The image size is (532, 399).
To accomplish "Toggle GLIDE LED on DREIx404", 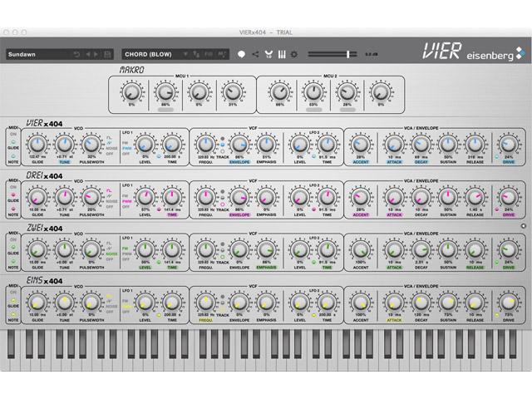I will click(13, 195).
